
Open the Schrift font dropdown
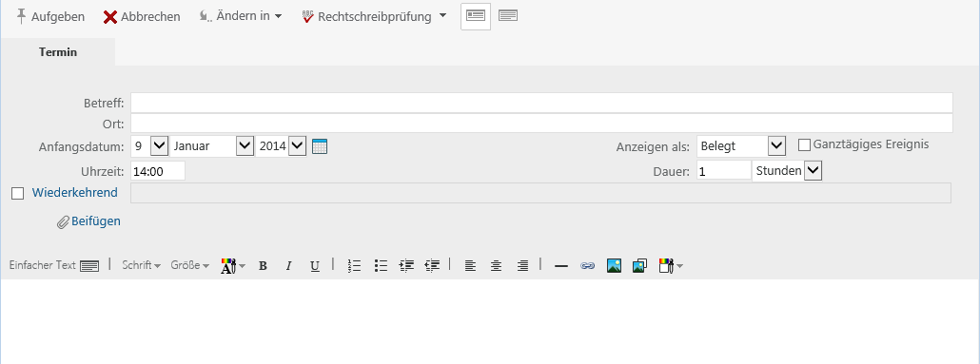click(141, 265)
